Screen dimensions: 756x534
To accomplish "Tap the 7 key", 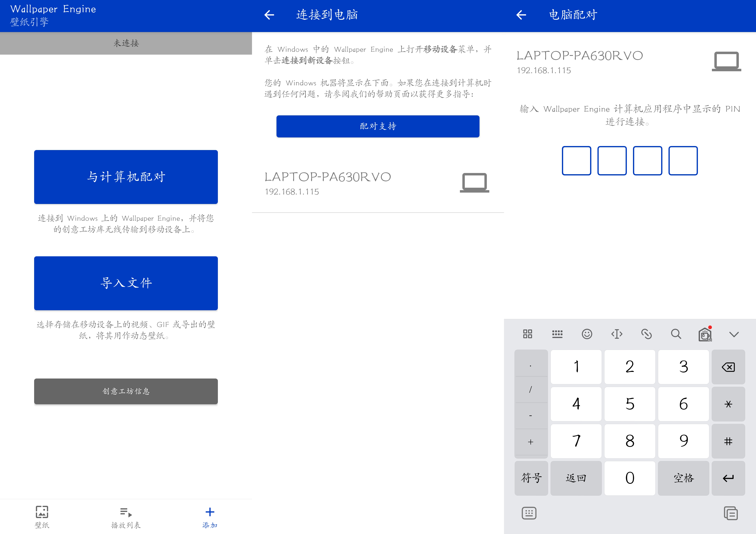I will (576, 441).
